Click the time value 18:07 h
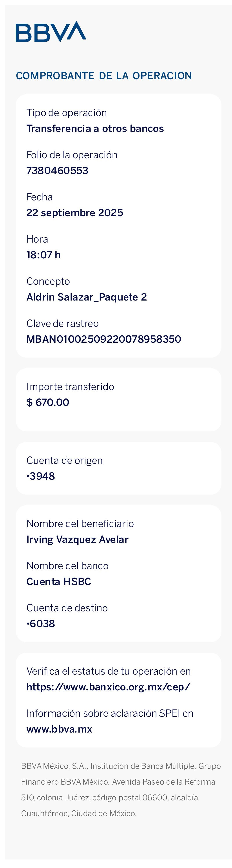This screenshot has height=868, width=232. [43, 255]
